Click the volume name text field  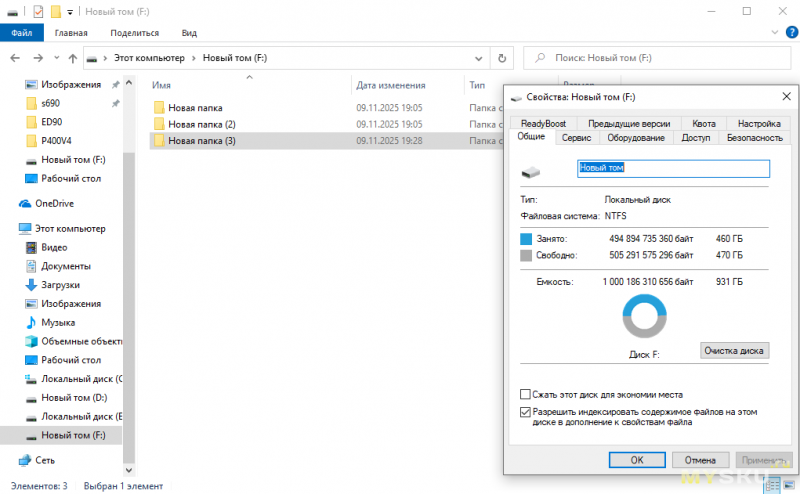tap(672, 169)
